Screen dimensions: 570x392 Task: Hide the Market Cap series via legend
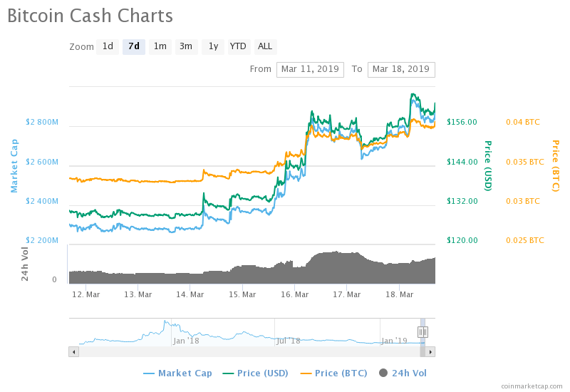click(x=177, y=373)
